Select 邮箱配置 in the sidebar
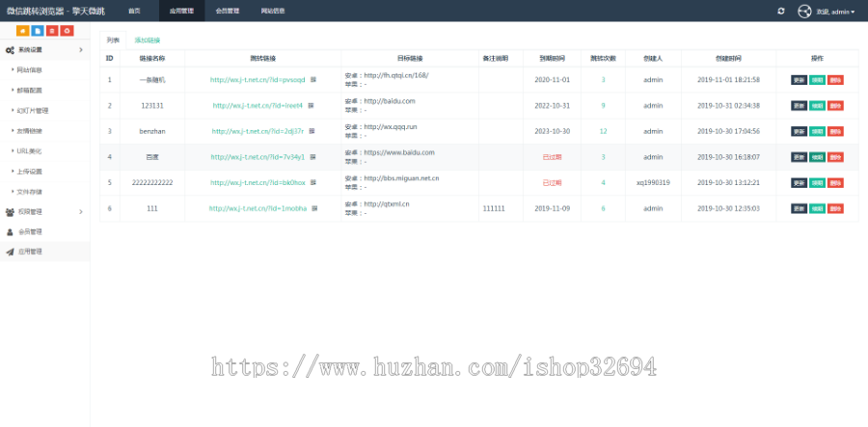Viewport: 868px width, 427px height. (x=30, y=90)
